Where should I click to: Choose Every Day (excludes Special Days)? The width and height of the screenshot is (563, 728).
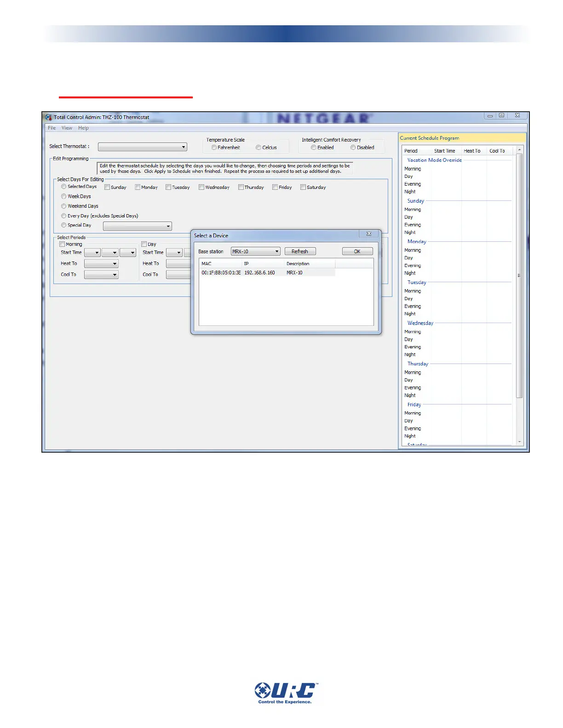(x=64, y=216)
